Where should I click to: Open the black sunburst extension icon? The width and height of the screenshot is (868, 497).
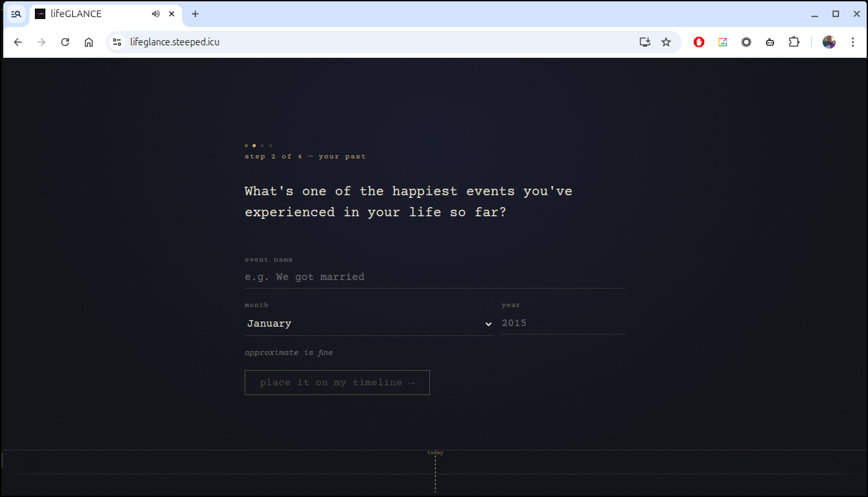pos(746,42)
